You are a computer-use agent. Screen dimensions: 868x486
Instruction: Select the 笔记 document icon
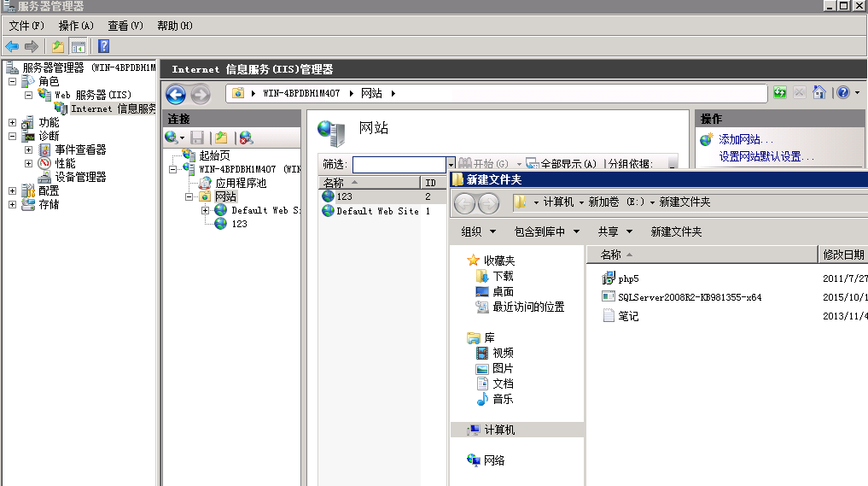click(609, 315)
